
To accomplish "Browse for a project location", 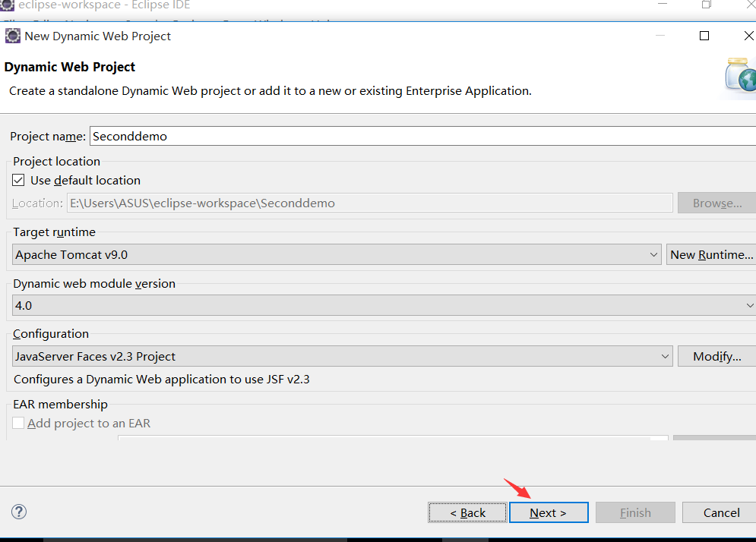I will 717,203.
